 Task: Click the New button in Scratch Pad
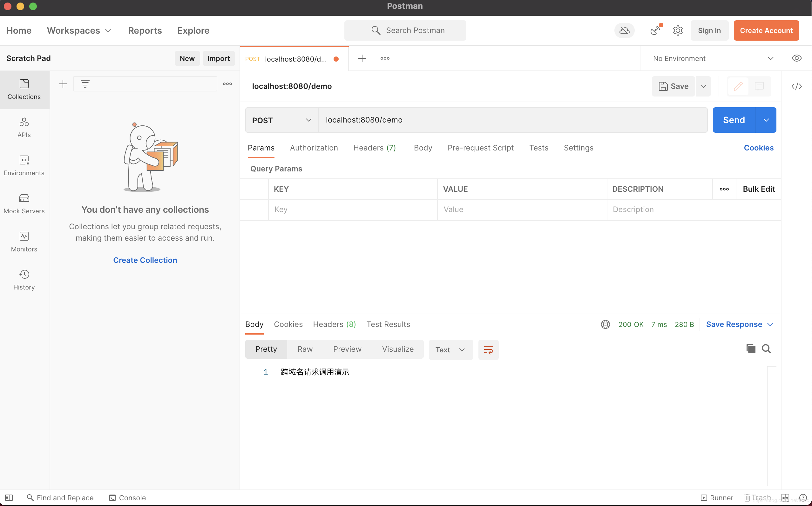[187, 58]
